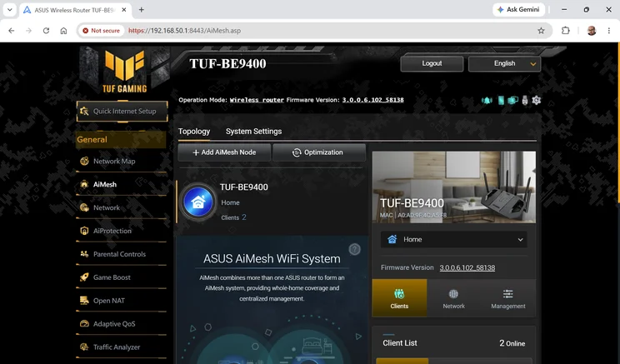This screenshot has height=364, width=620.
Task: Click Ask Gemini button
Action: (518, 9)
